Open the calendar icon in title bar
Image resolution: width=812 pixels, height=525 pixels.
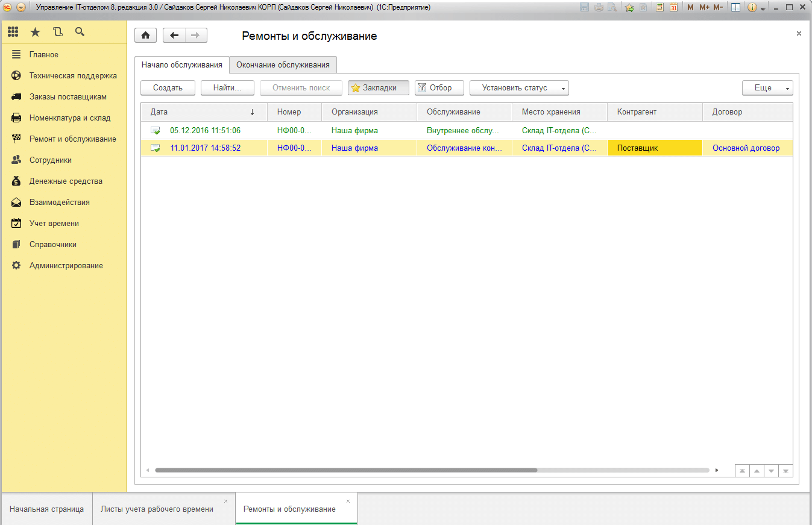(x=673, y=7)
